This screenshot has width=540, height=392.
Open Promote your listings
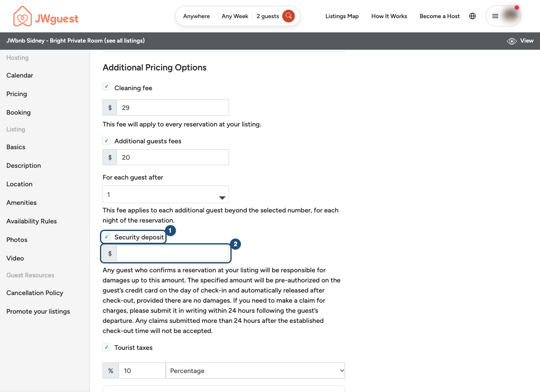[38, 311]
